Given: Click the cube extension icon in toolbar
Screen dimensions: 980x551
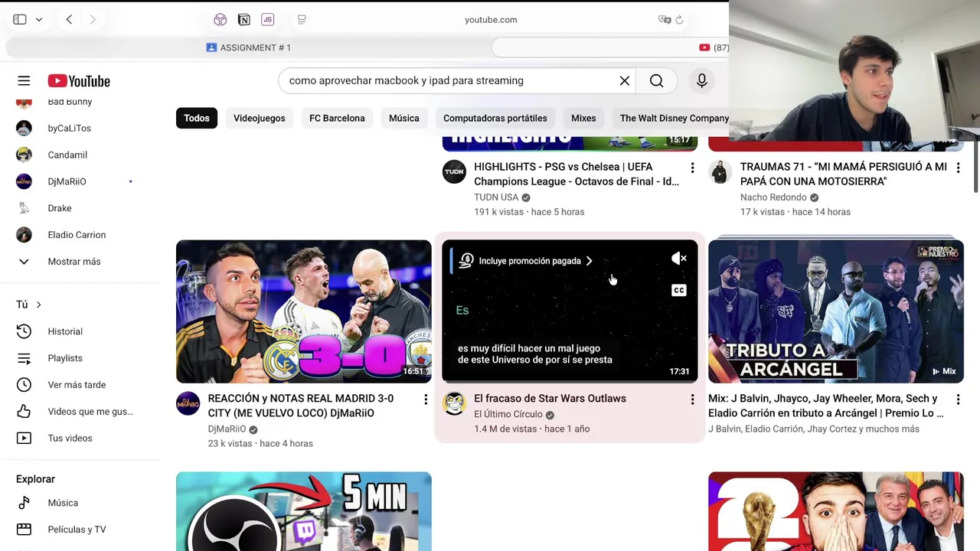Looking at the screenshot, I should 220,19.
